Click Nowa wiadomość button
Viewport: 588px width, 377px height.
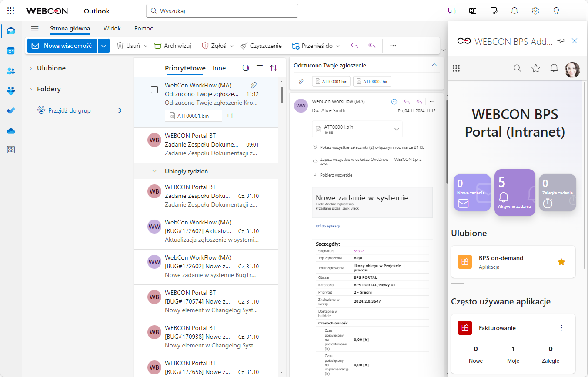pyautogui.click(x=63, y=46)
